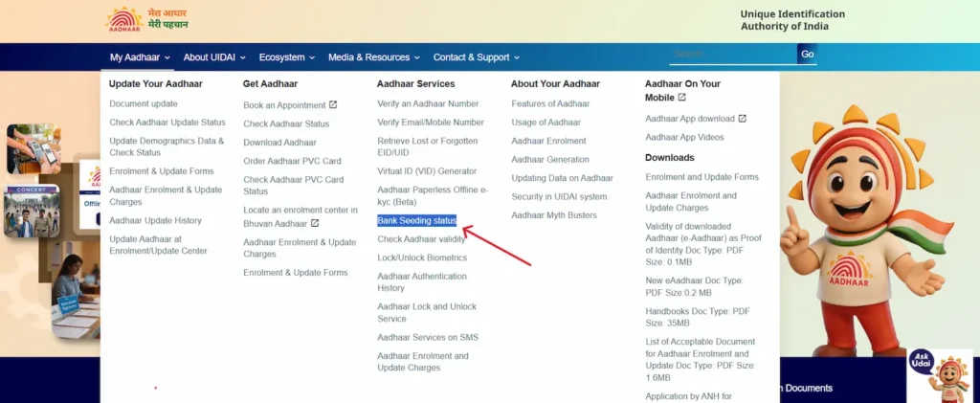980x403 pixels.
Task: Open Aadhaar Authentication History
Action: click(x=422, y=282)
